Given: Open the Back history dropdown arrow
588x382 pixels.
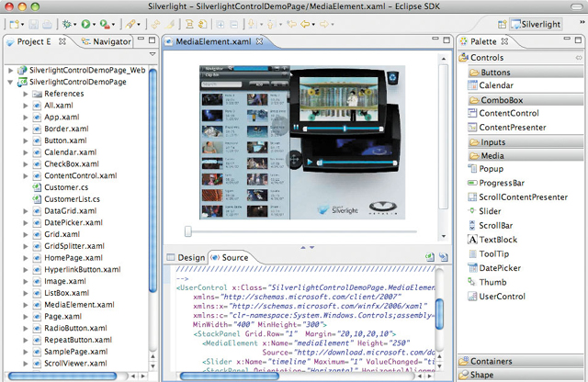Looking at the screenshot, I should (x=313, y=25).
